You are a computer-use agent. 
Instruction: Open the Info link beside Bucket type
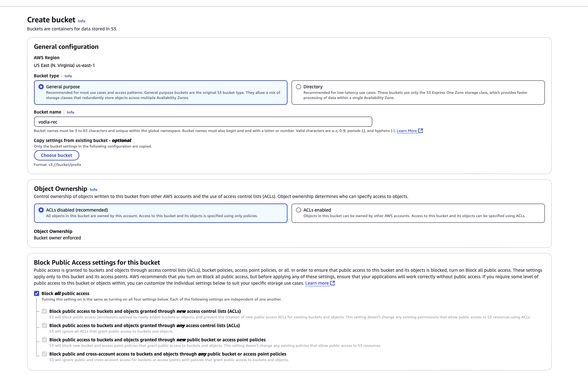tap(68, 76)
